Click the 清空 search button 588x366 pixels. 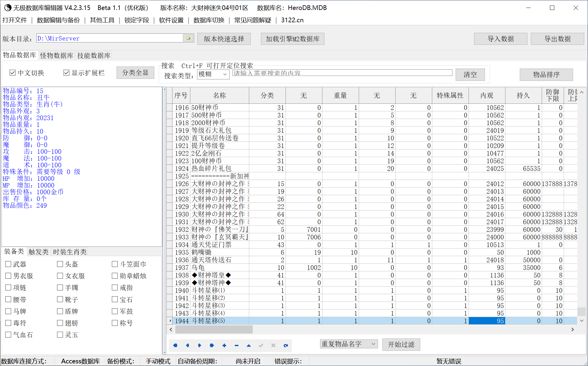point(470,74)
